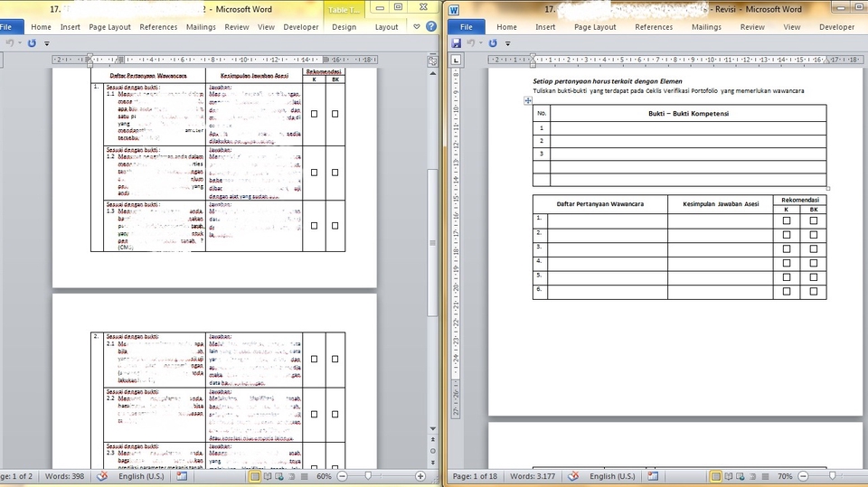Open Table Tools Layout tab in left window
Screen dimensions: 868x487
(386, 26)
